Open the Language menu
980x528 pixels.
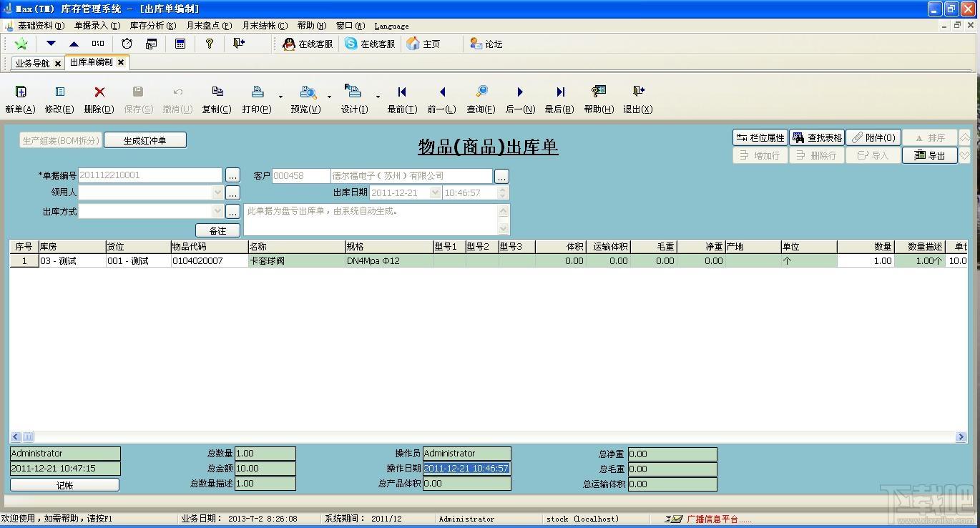pyautogui.click(x=391, y=26)
